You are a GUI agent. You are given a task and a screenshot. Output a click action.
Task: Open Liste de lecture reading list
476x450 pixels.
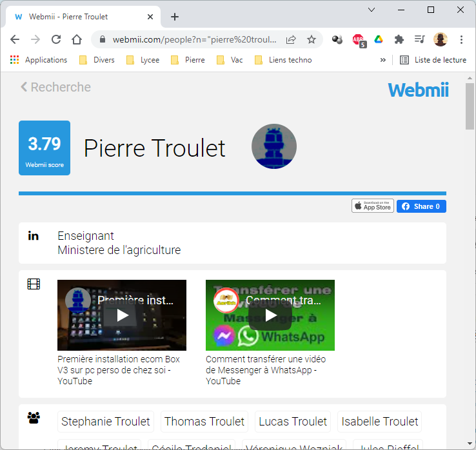(x=433, y=60)
